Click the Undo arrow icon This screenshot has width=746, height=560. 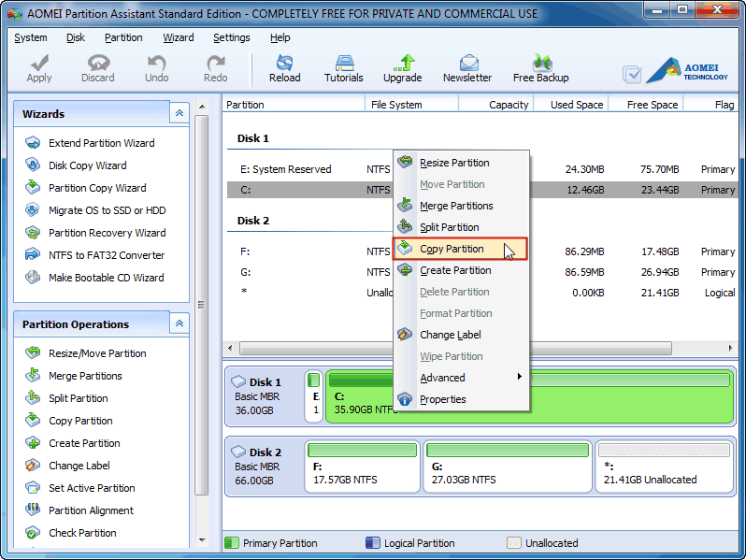pyautogui.click(x=156, y=63)
